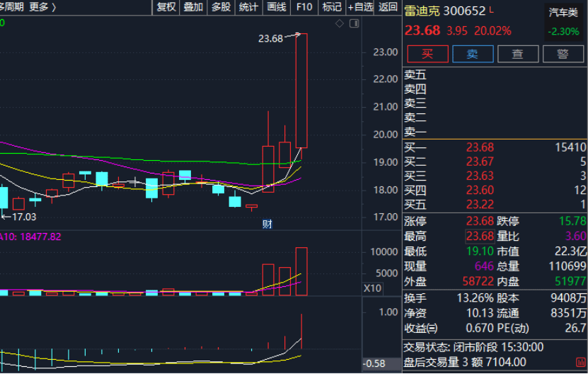
Task: Click the 查 query button
Action: [517, 54]
